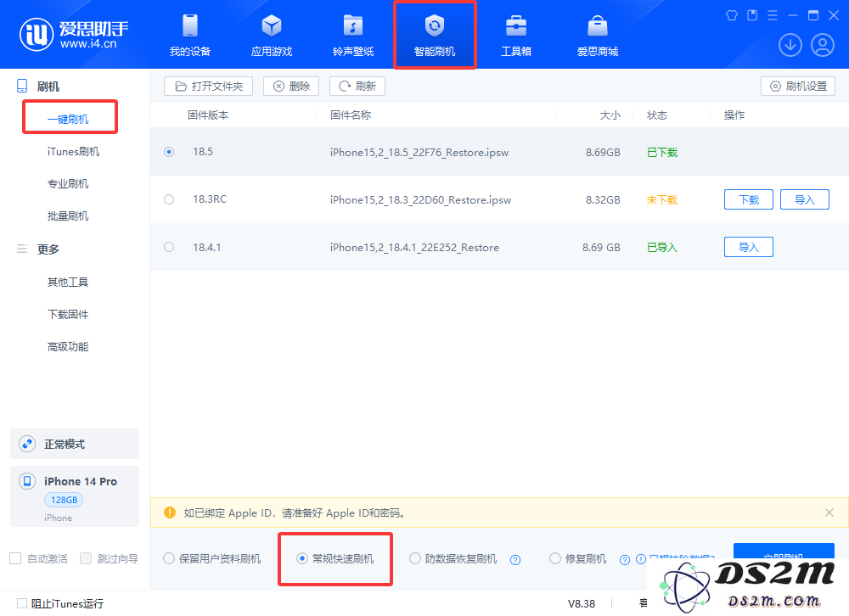This screenshot has height=616, width=849.
Task: Click the help icon next to 防数据恢复刷机
Action: click(x=515, y=560)
